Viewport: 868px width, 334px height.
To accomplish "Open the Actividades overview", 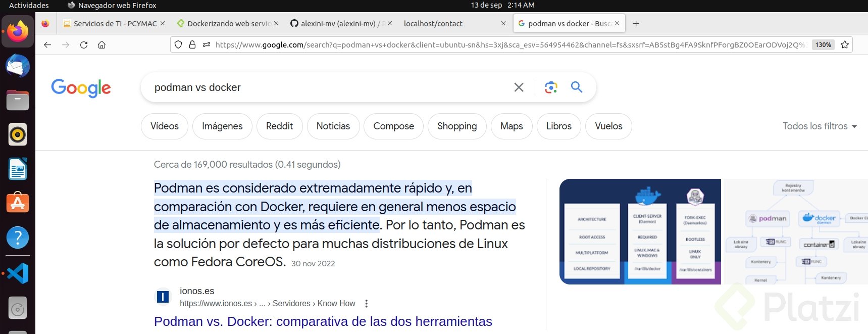I will 29,5.
